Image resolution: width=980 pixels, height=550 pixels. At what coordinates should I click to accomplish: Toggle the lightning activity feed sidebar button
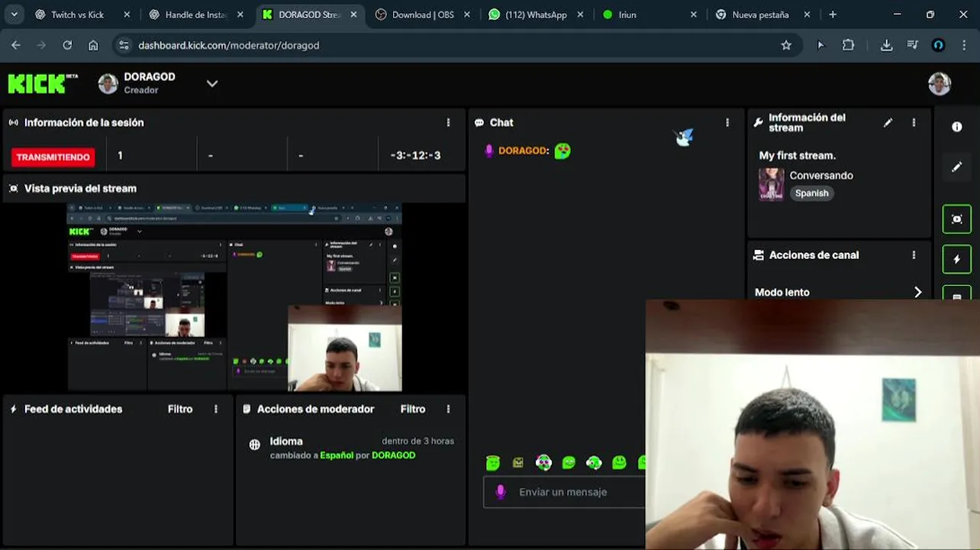(x=957, y=259)
